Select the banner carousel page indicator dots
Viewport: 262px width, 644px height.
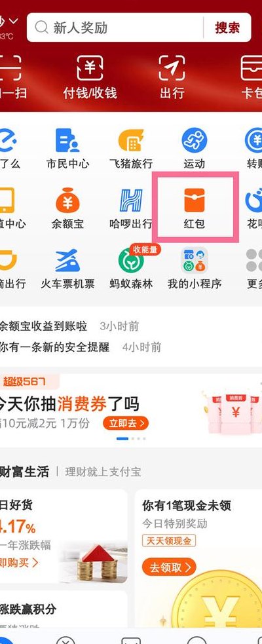(x=131, y=439)
